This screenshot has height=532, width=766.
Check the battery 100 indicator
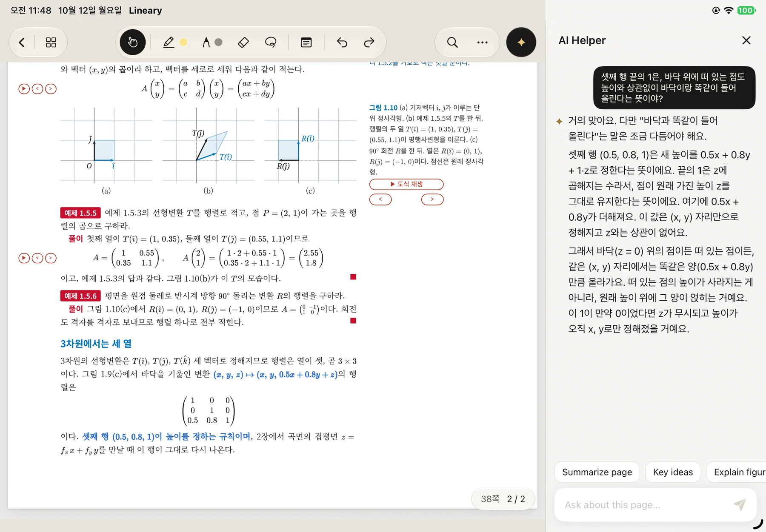(x=746, y=10)
